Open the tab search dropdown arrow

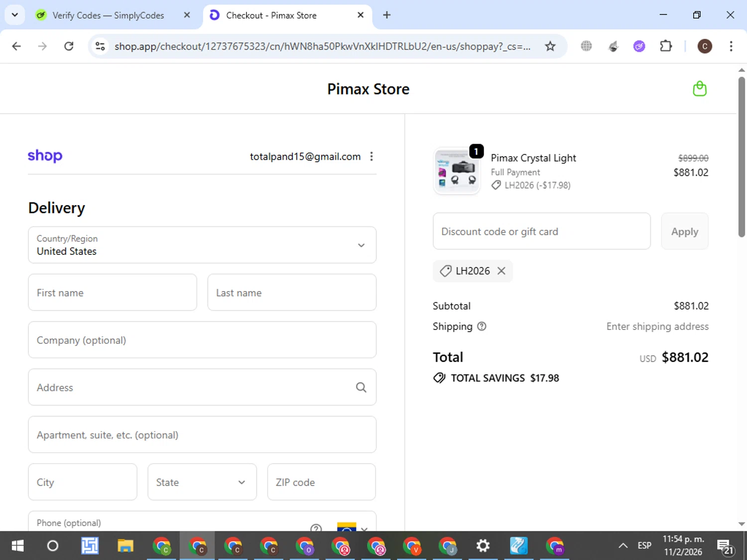pos(15,15)
